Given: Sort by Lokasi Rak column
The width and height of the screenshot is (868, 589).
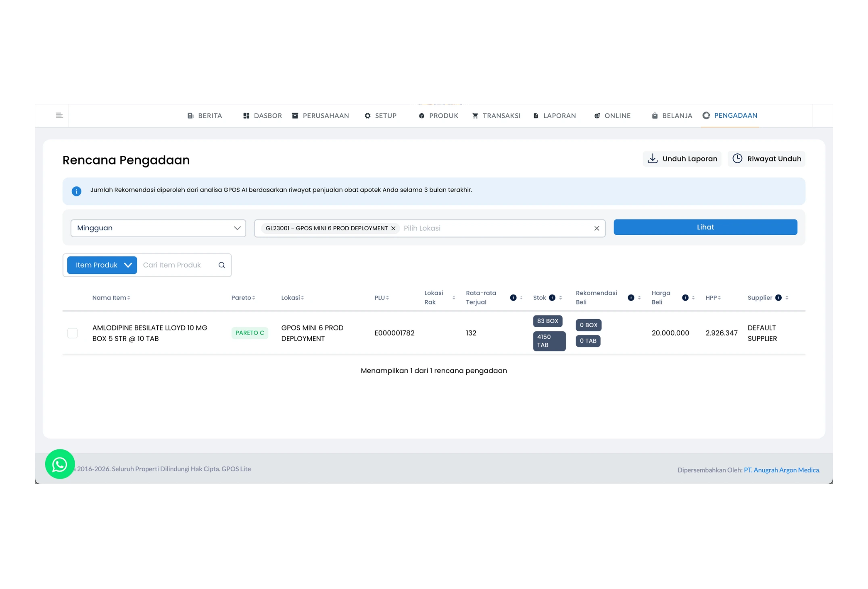Looking at the screenshot, I should 454,298.
